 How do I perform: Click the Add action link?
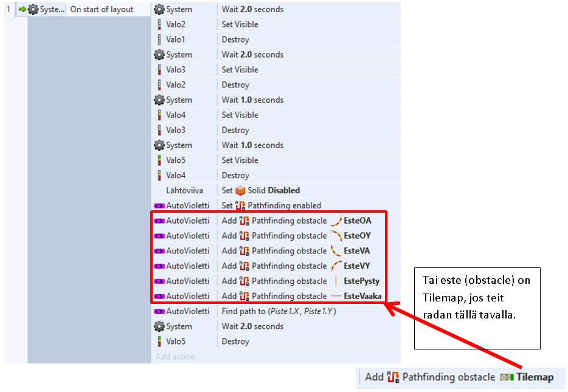click(x=175, y=357)
